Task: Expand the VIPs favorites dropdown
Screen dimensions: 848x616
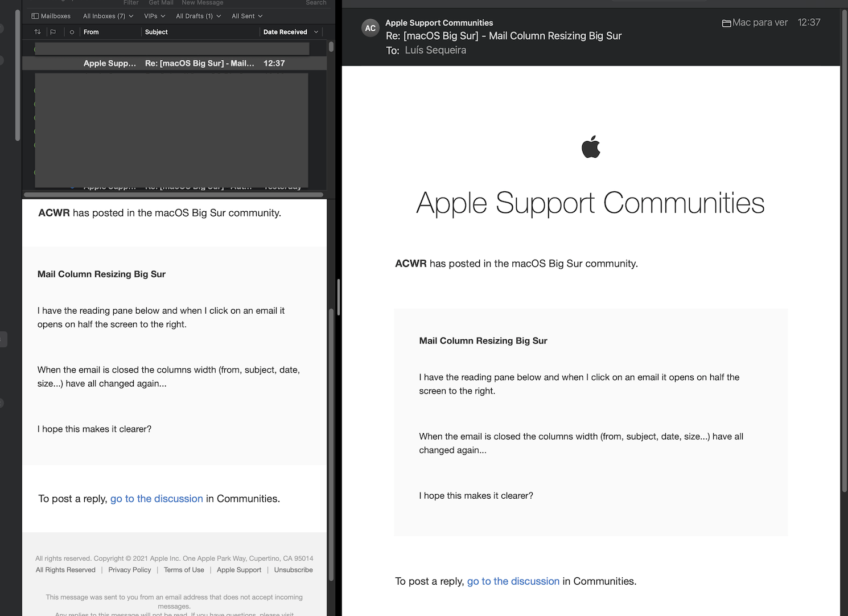Action: coord(154,16)
